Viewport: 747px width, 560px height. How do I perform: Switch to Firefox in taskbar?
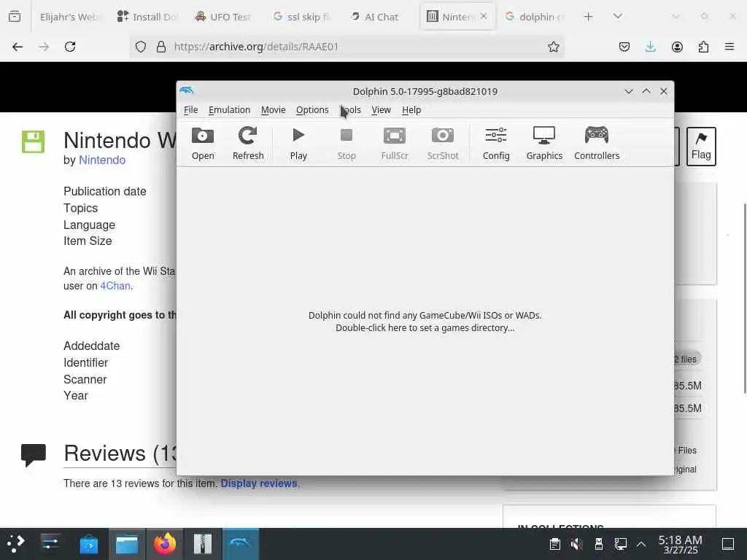click(165, 544)
